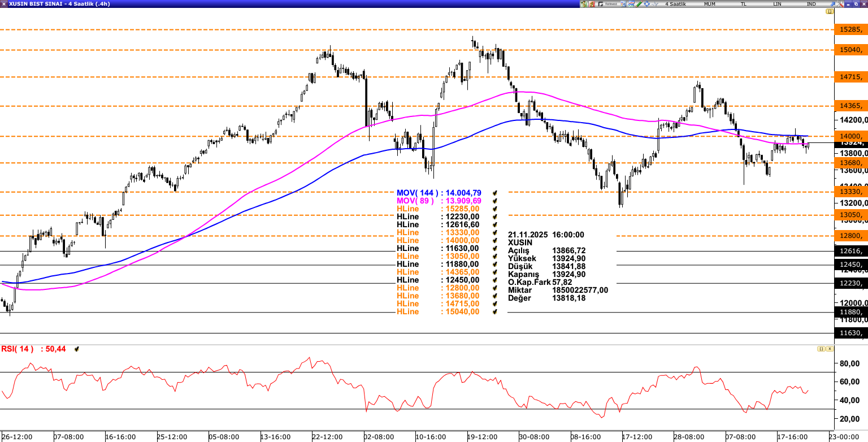Toggle the MOV(144) indicator checkmark
The width and height of the screenshot is (868, 442).
pyautogui.click(x=495, y=193)
